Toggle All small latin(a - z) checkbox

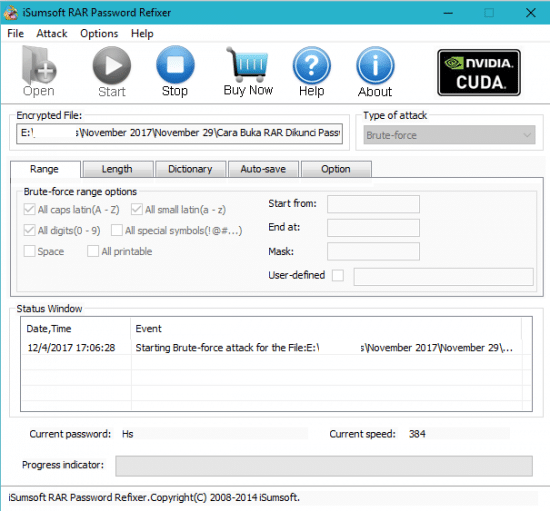click(x=136, y=209)
